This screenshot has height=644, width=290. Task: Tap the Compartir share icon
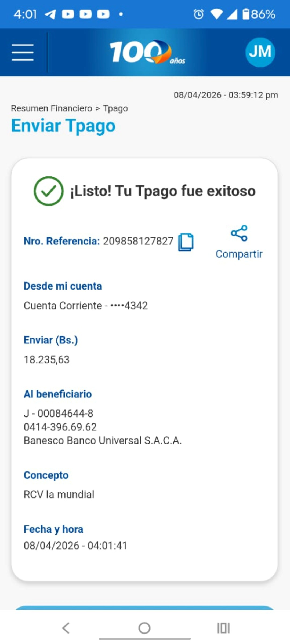239,233
